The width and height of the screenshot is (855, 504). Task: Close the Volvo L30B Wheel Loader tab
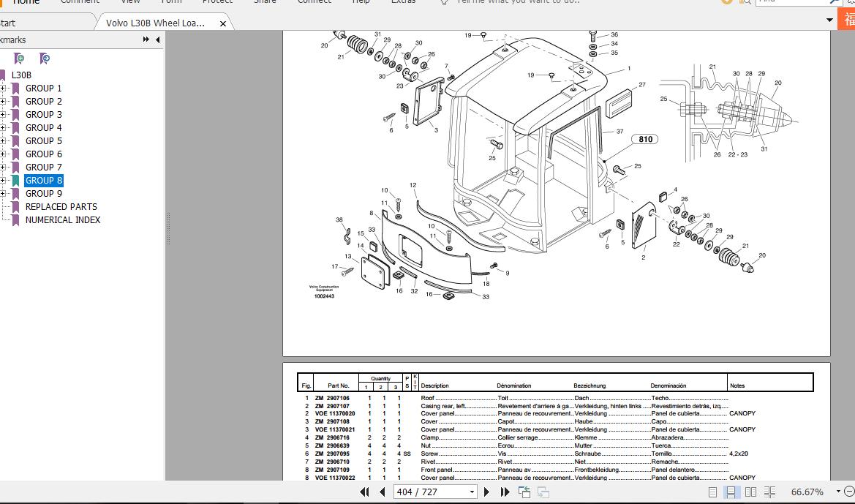pos(222,23)
